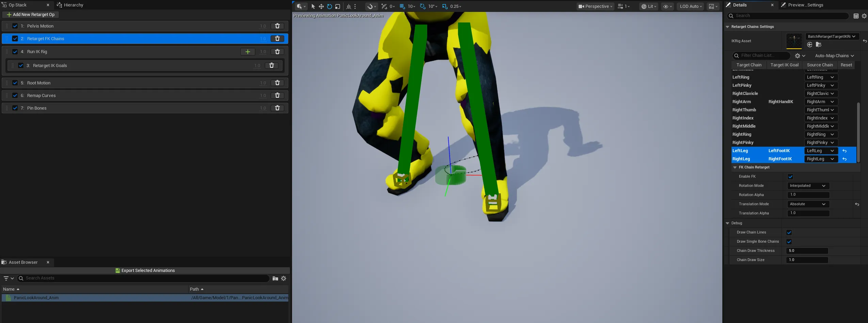The height and width of the screenshot is (323, 868).
Task: Open the viewport three-dot options menu
Action: [355, 6]
